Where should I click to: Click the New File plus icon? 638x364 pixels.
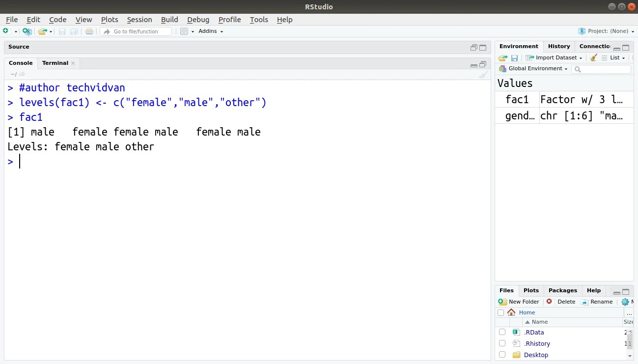click(x=5, y=31)
